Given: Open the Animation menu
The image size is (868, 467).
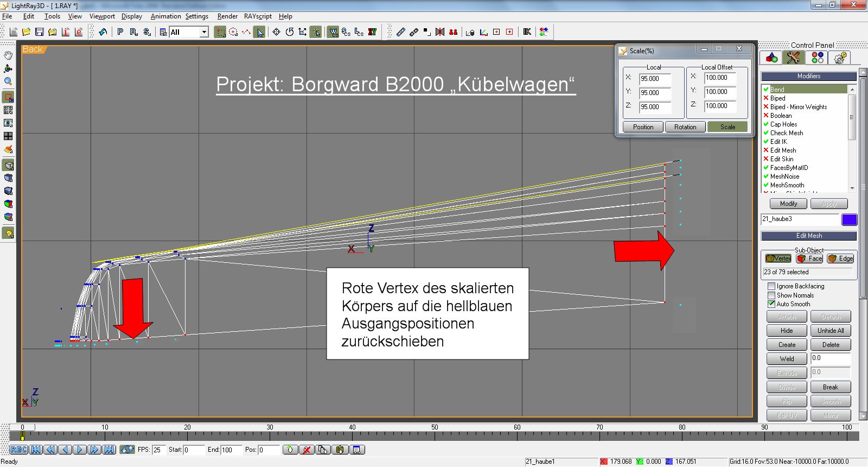Looking at the screenshot, I should pos(165,16).
